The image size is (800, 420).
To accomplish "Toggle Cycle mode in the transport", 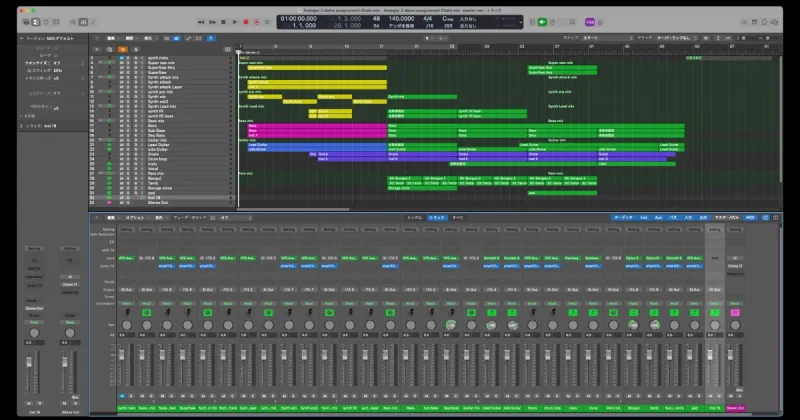I will pyautogui.click(x=267, y=22).
